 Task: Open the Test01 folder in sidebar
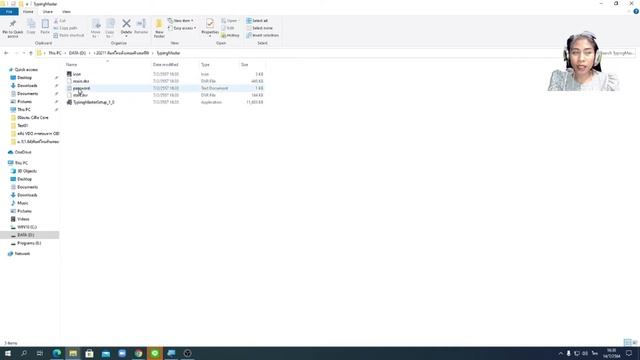[22, 126]
